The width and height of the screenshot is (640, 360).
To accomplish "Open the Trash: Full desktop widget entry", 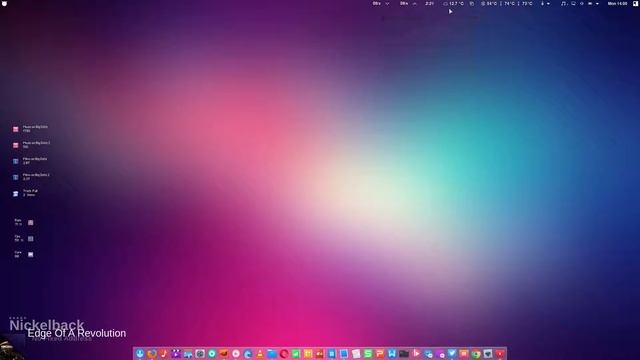I will click(x=25, y=193).
